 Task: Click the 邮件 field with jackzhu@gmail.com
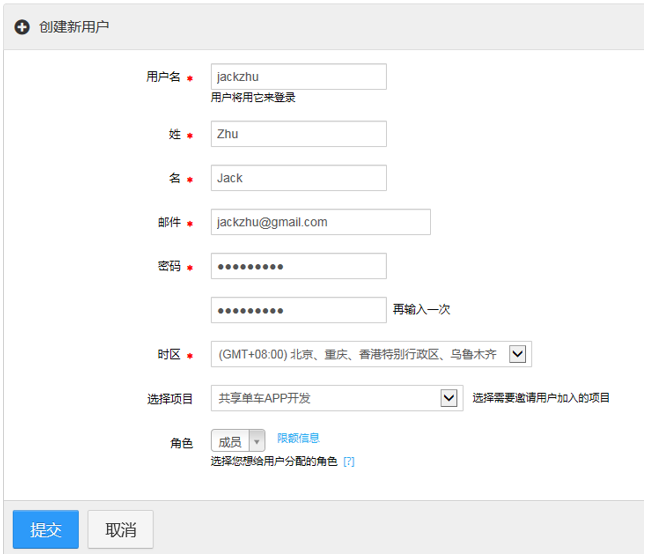tap(320, 222)
